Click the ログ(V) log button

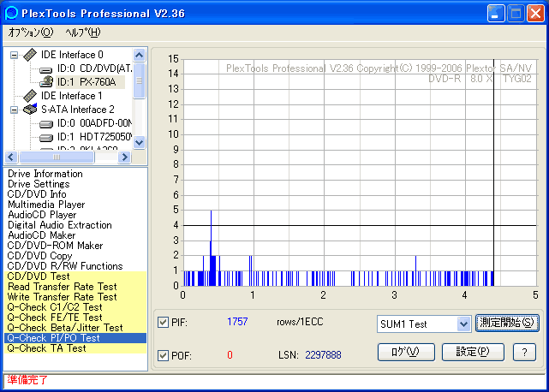406,352
